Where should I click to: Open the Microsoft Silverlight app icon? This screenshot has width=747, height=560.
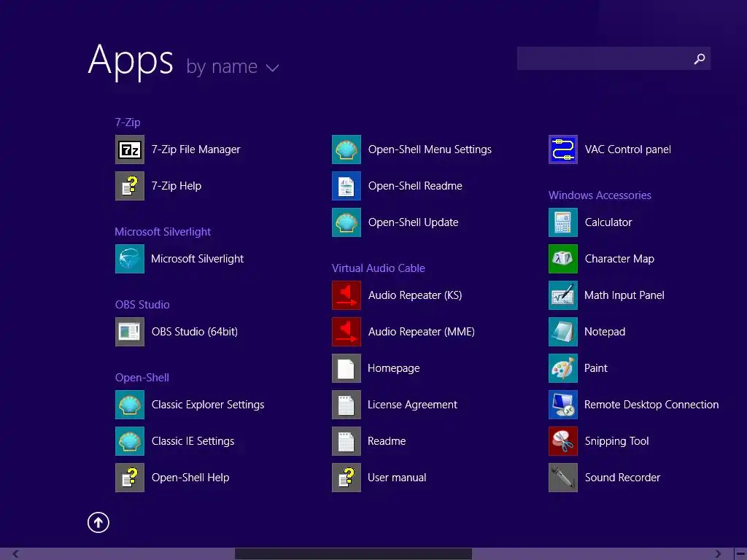point(130,259)
